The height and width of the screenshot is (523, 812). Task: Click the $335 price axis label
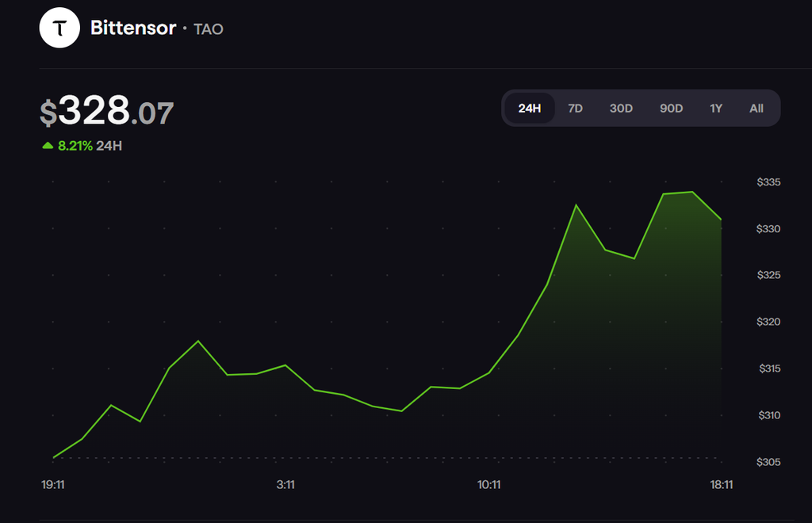click(768, 182)
